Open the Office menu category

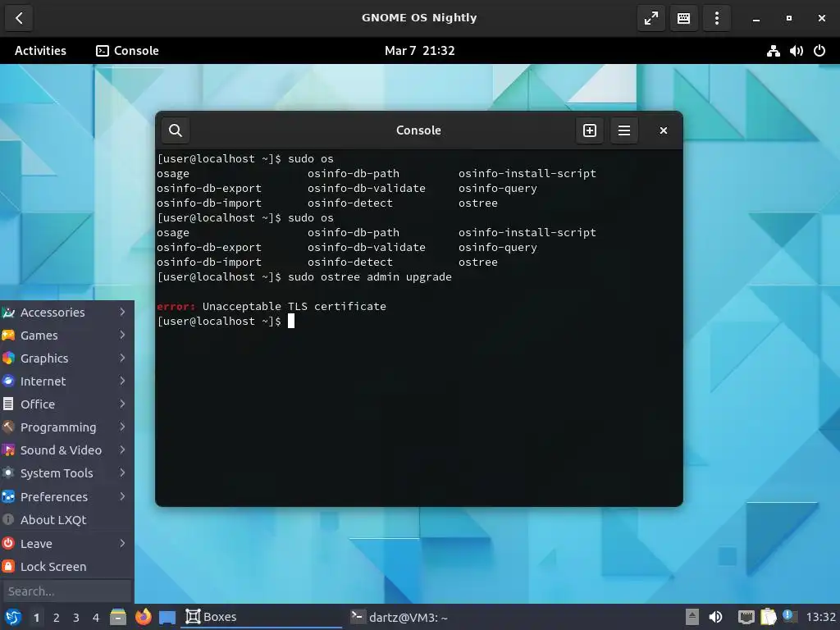[66, 404]
